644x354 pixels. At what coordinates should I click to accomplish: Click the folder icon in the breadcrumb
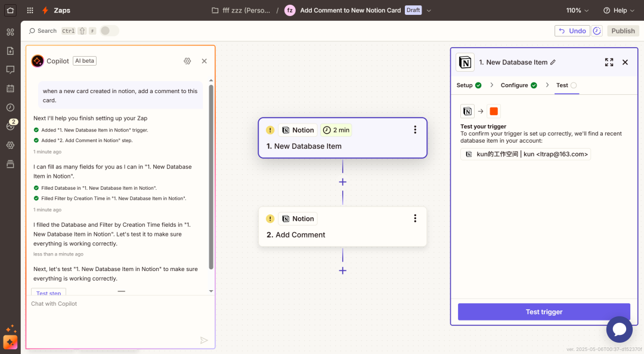tap(215, 10)
